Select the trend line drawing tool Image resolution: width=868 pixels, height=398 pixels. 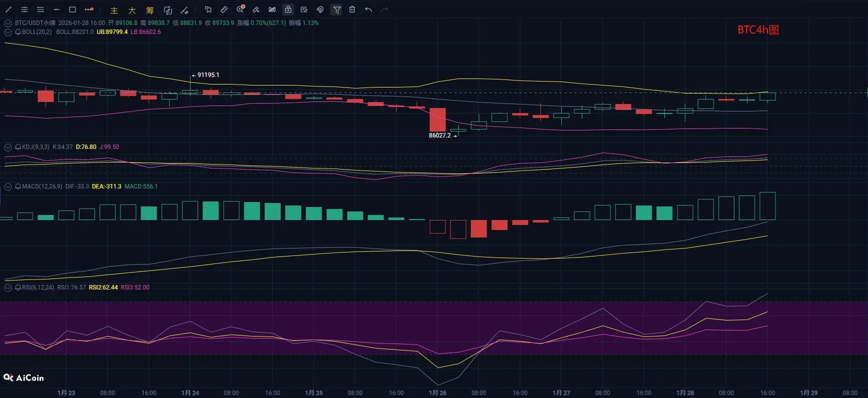tap(9, 9)
